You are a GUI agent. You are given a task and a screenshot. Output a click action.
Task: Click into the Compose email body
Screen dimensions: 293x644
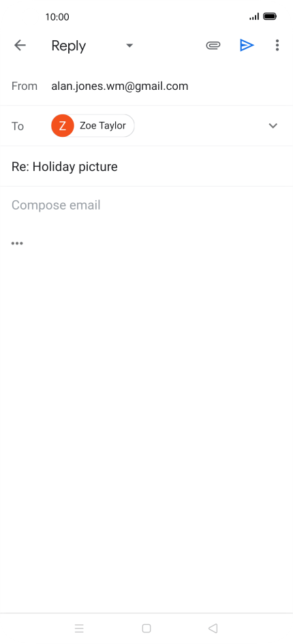[x=146, y=205]
